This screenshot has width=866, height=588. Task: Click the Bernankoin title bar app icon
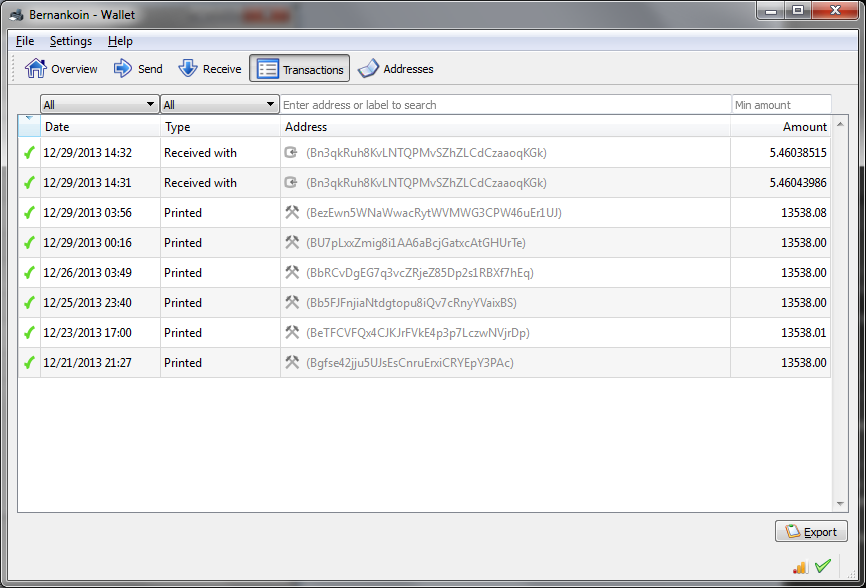[x=17, y=15]
